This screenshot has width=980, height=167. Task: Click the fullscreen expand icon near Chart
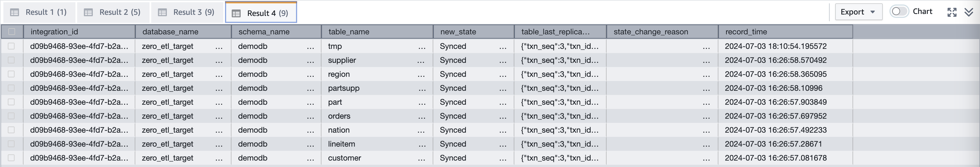point(952,12)
